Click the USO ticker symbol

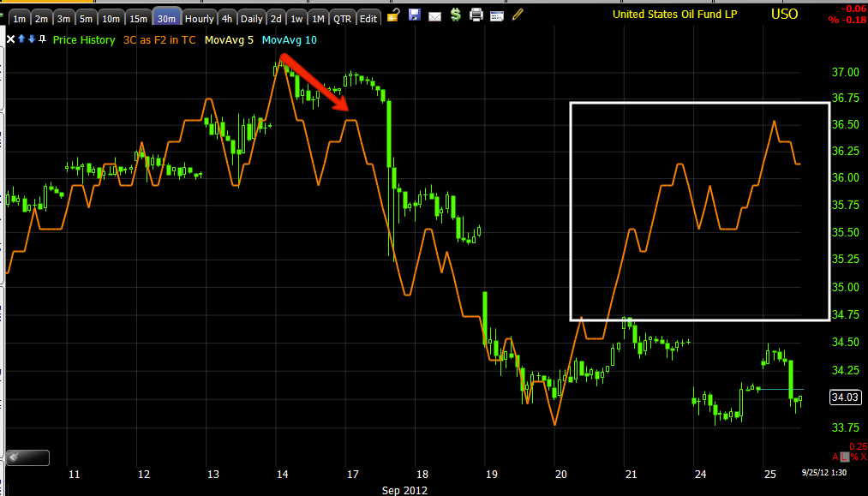click(784, 14)
